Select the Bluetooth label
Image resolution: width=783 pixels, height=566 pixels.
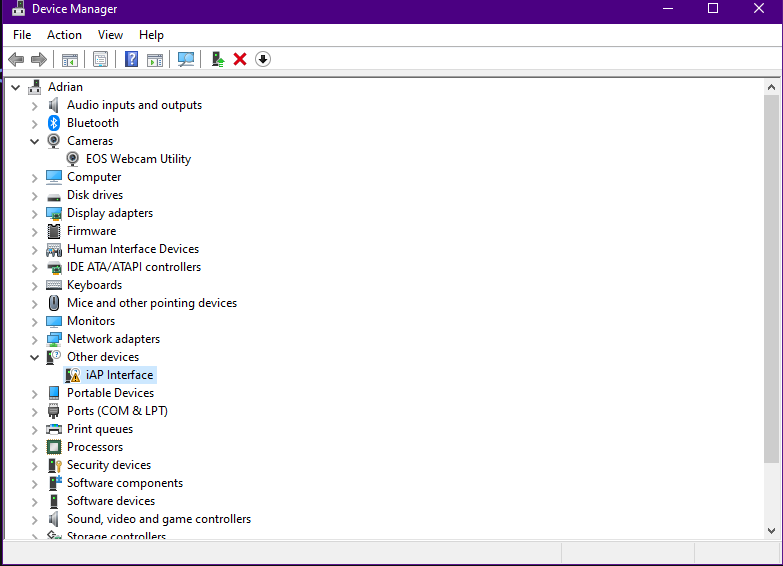click(93, 123)
